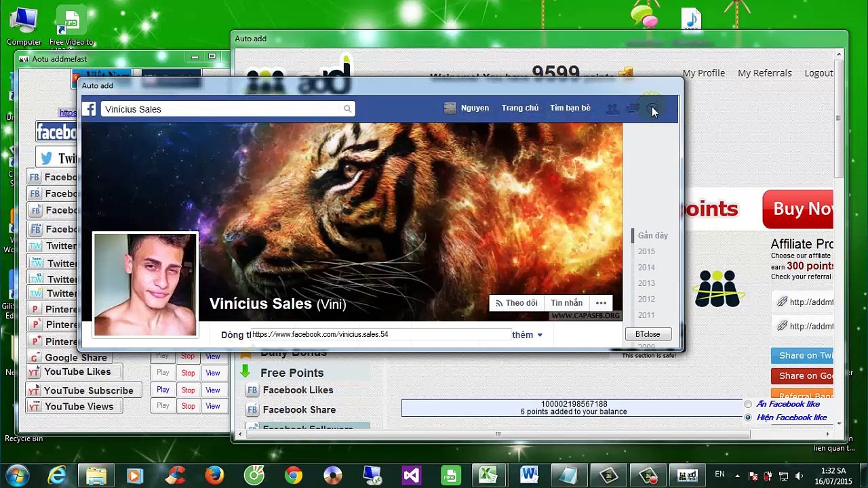Screen dimensions: 868x488
Task: Jump to Gần đây on the profile timeline
Action: (653, 235)
